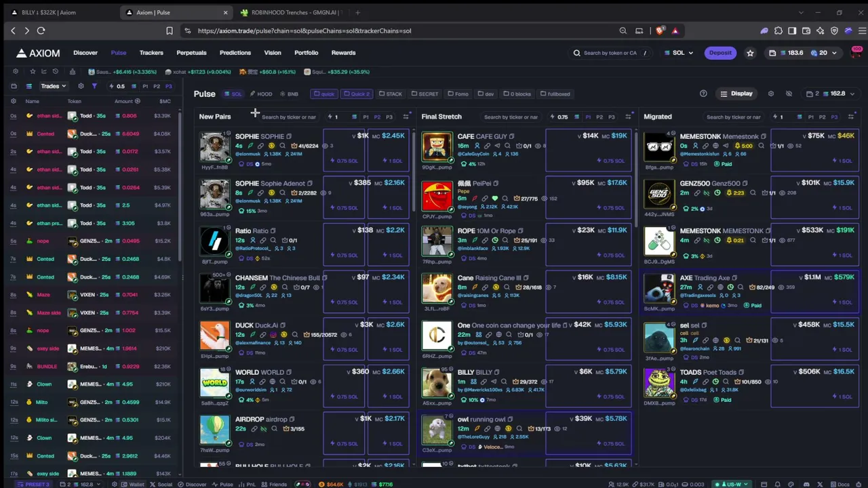Image resolution: width=868 pixels, height=488 pixels.
Task: Open the user avatar with 100 badge
Action: (x=856, y=52)
